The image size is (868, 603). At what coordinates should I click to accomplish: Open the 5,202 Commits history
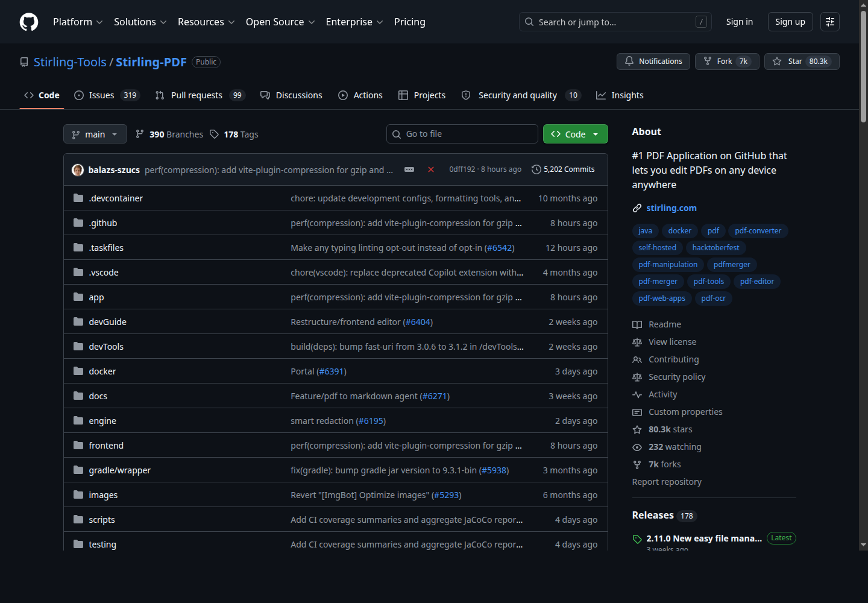point(563,169)
